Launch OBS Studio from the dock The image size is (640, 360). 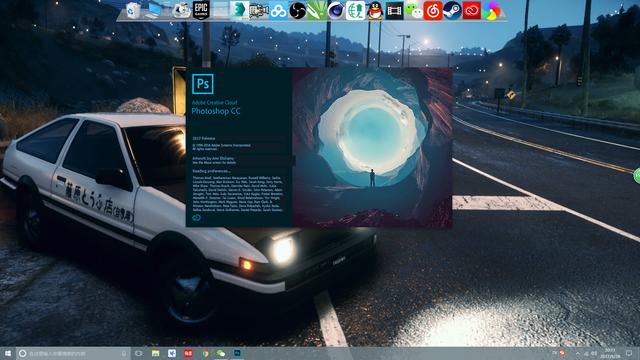point(298,11)
